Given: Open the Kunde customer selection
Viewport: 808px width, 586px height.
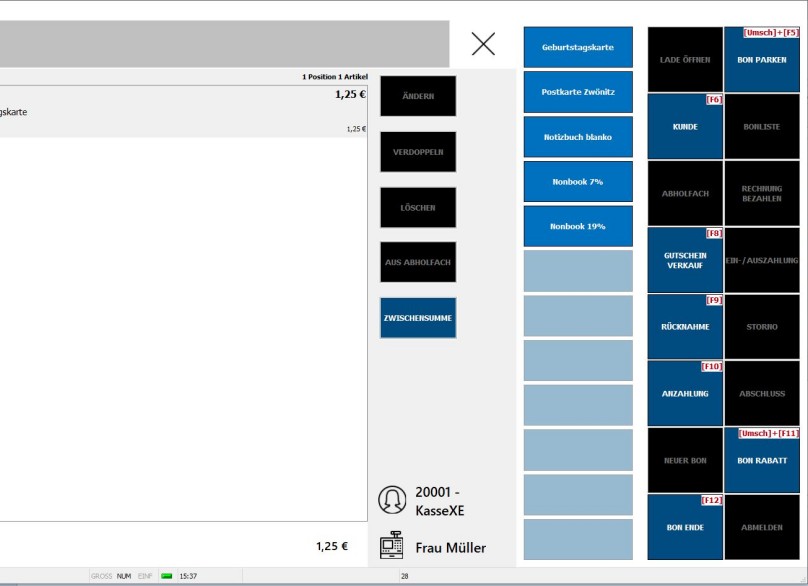Looking at the screenshot, I should point(685,127).
